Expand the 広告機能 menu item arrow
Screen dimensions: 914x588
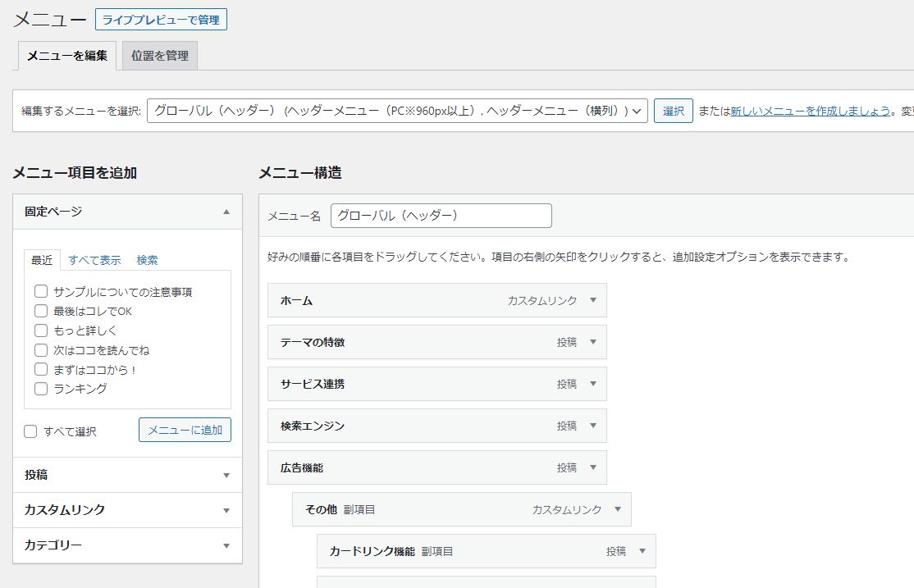[x=593, y=467]
